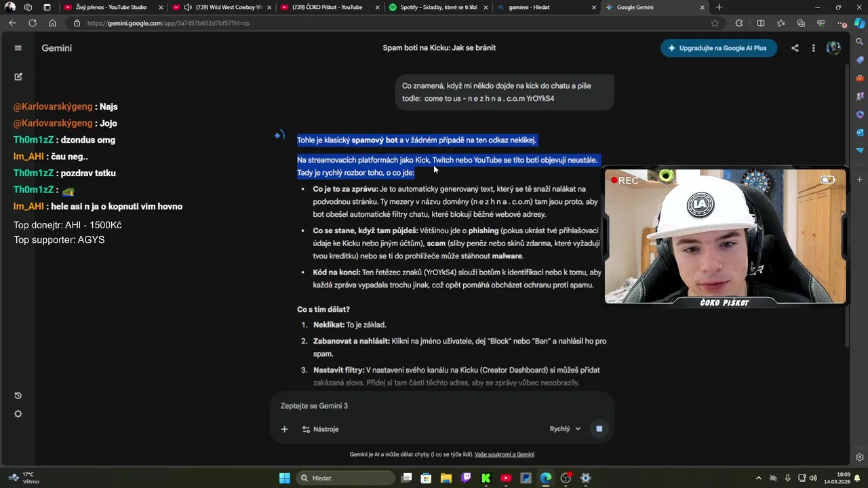This screenshot has width=868, height=488.
Task: Open Edge sidebar search icon
Action: (x=860, y=42)
